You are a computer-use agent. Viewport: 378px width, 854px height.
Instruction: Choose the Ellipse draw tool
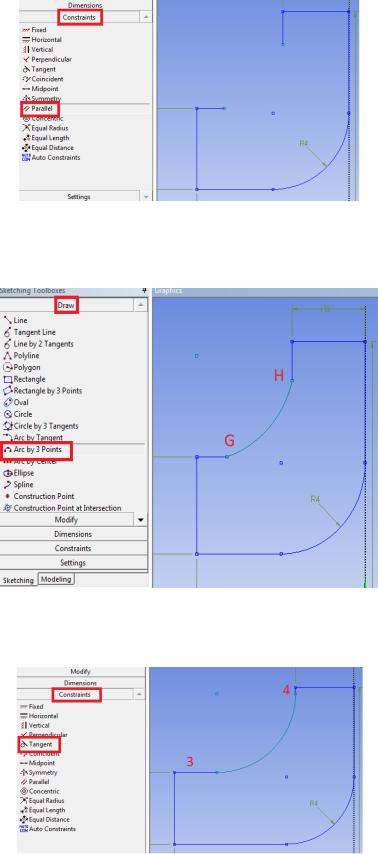coord(19,473)
